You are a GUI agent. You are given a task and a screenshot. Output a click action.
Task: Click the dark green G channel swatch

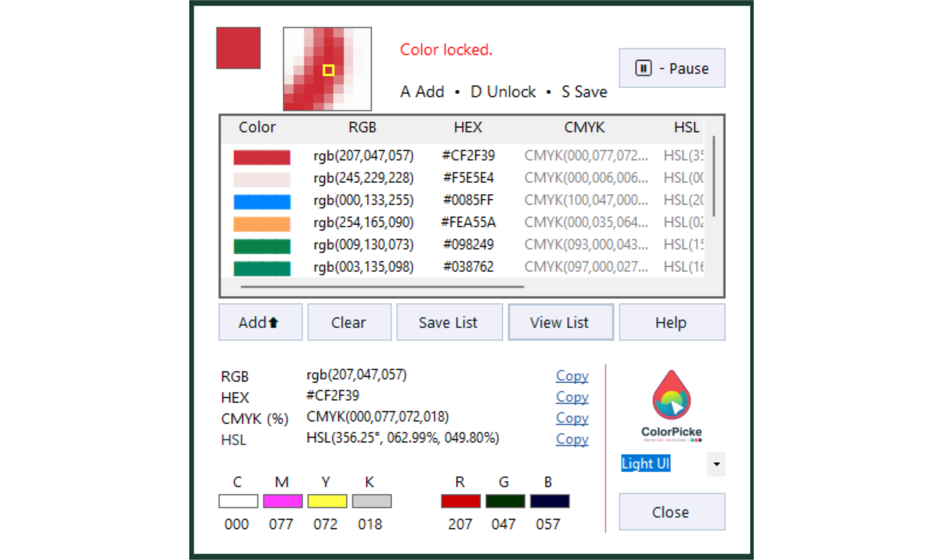[505, 501]
